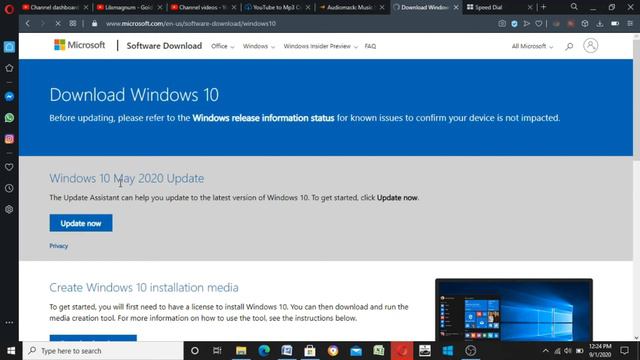Viewport: 640px width, 360px height.
Task: Open WhatsApp in the sidebar
Action: (x=9, y=118)
